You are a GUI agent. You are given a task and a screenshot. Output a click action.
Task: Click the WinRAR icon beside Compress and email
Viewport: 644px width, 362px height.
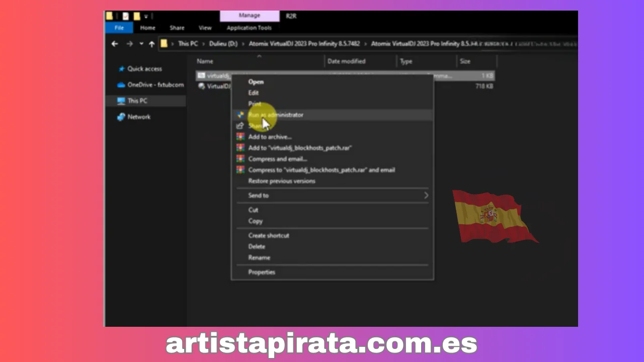click(x=240, y=159)
